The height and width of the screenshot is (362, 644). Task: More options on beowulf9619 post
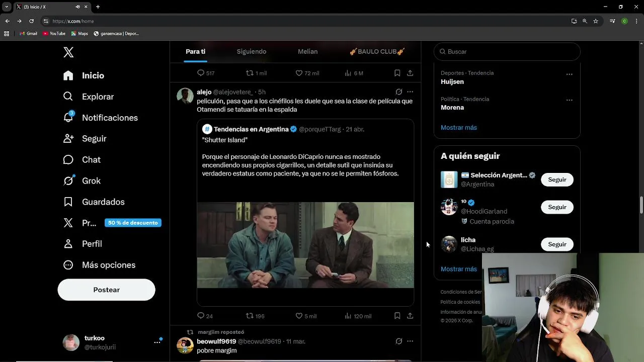(x=410, y=341)
